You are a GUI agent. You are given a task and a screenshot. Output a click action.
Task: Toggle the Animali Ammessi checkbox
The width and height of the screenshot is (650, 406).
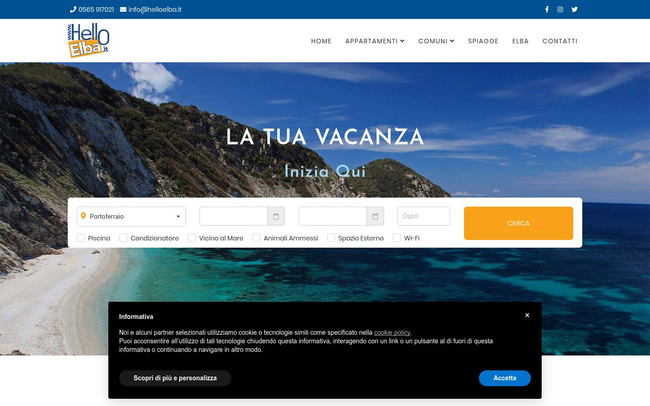[x=257, y=238]
